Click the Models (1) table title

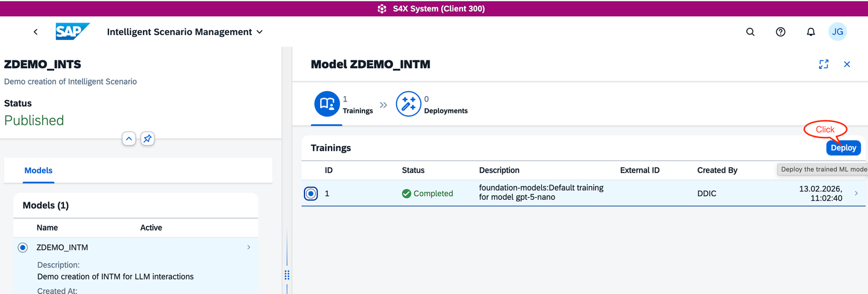(x=46, y=205)
